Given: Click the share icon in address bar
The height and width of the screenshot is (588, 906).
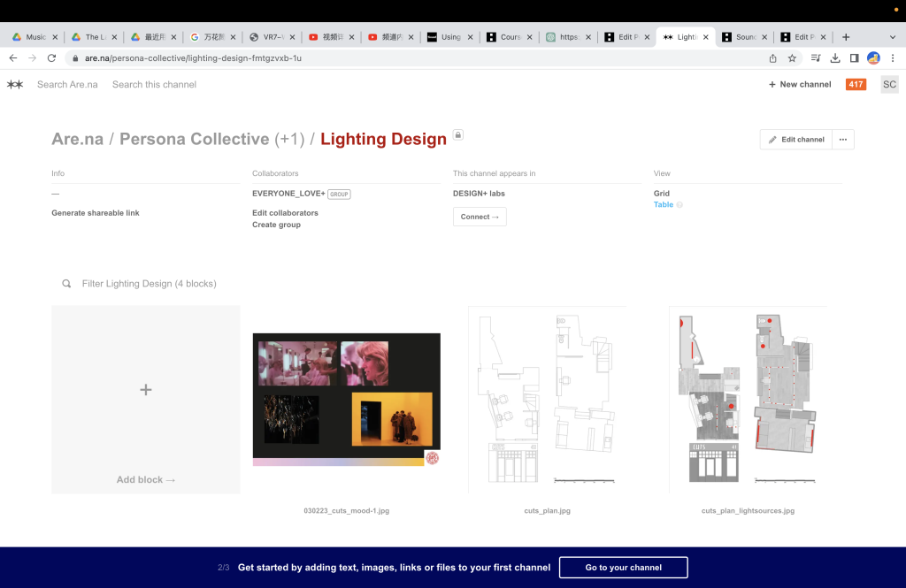Looking at the screenshot, I should point(773,57).
